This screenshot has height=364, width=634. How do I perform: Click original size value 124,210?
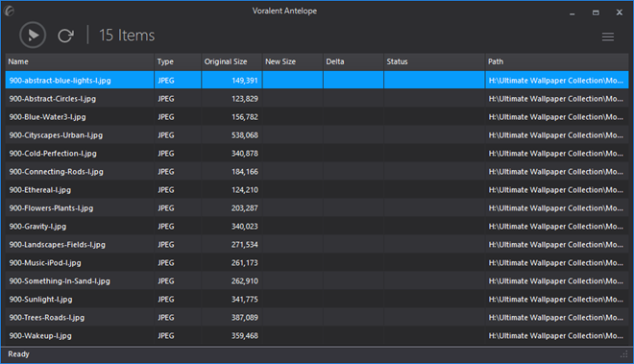(x=245, y=190)
